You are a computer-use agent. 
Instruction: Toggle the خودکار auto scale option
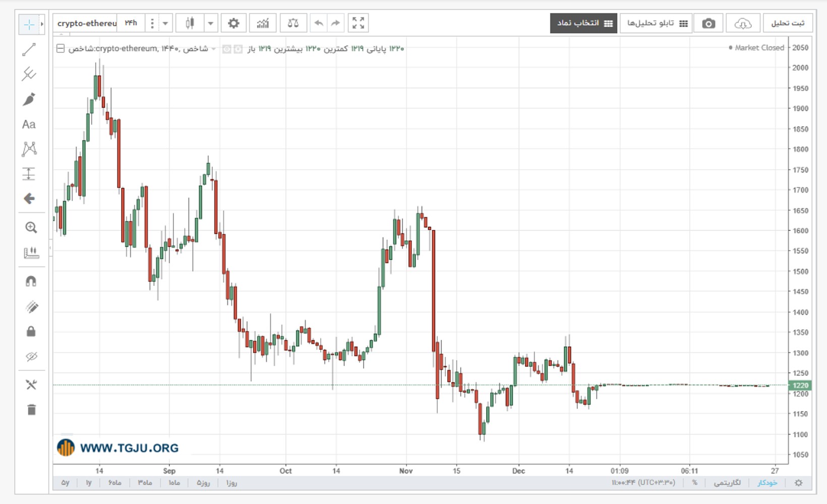pos(767,483)
